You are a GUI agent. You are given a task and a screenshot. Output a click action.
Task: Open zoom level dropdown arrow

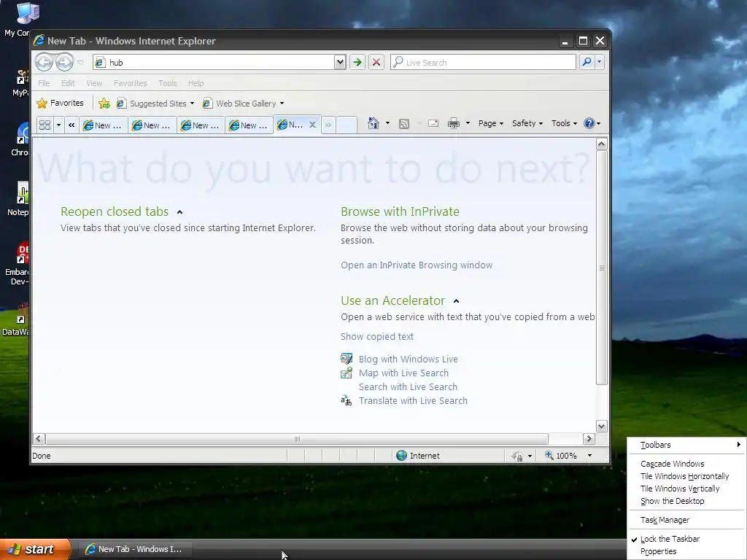click(x=589, y=455)
